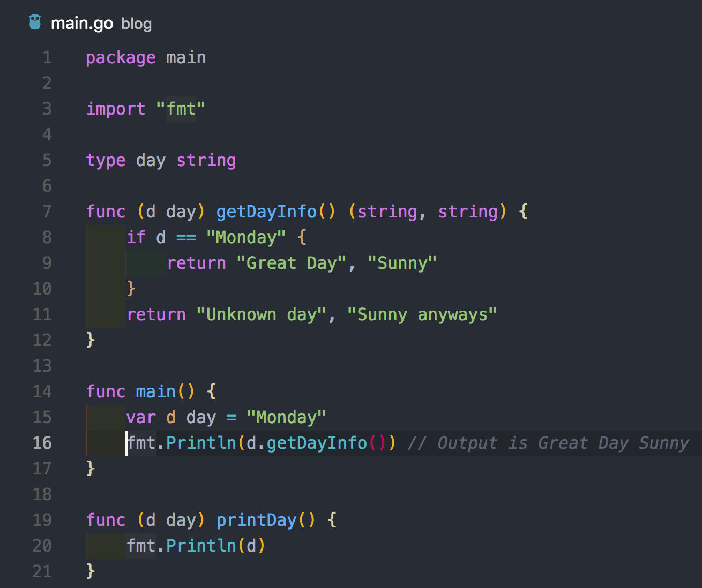
Task: Select the type day string declaration
Action: (161, 160)
